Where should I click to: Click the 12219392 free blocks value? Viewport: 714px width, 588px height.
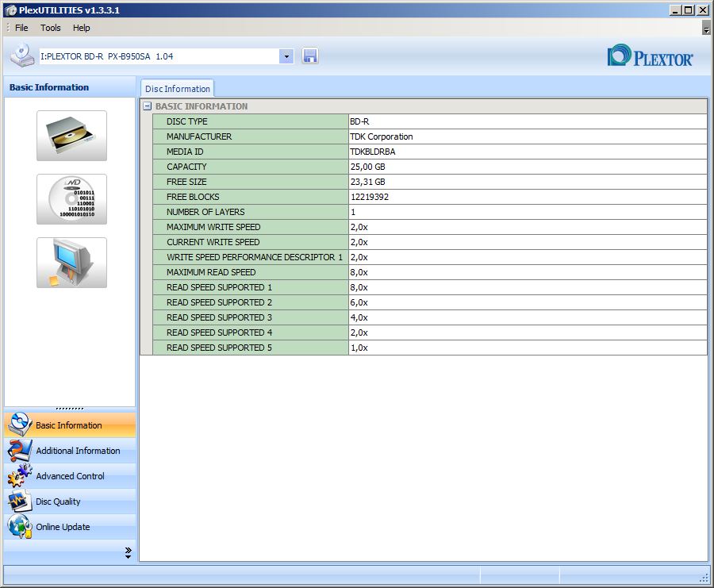370,197
